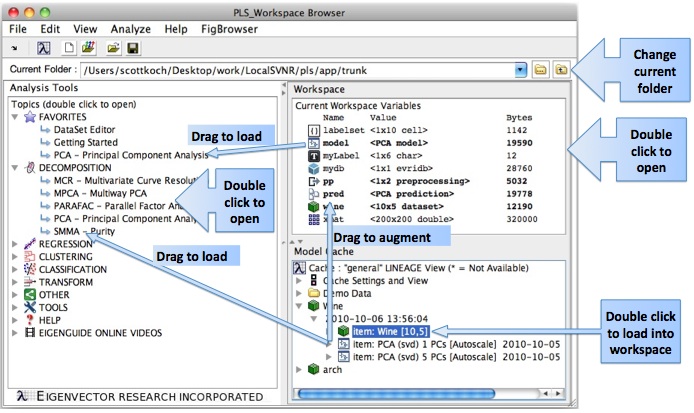Image resolution: width=694 pixels, height=413 pixels.
Task: Click the green OTHER share icon
Action: pos(30,295)
